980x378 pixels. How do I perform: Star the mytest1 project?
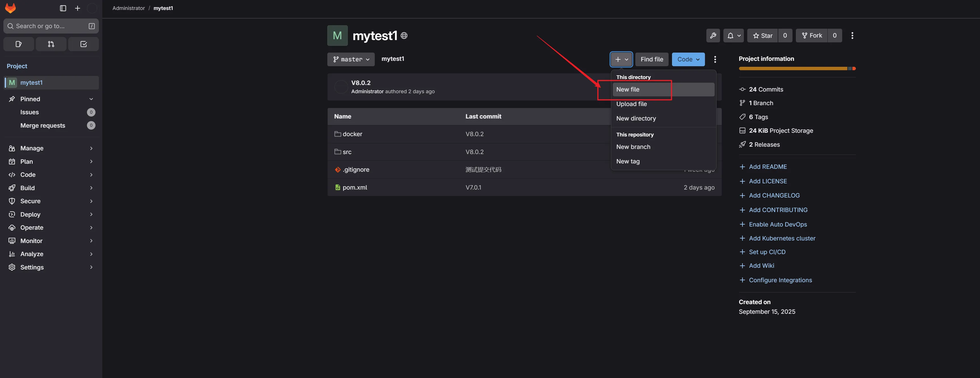pos(762,36)
